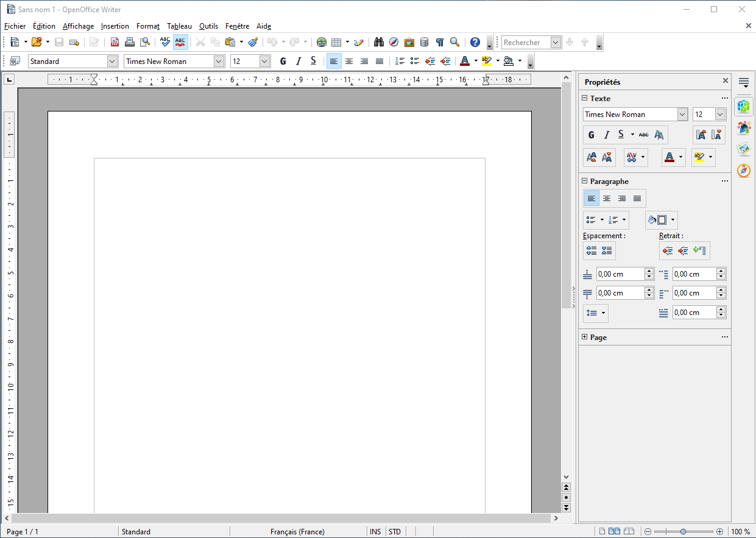Screen dimensions: 756x538
Task: Click the Export directly as PDF icon
Action: coord(115,42)
